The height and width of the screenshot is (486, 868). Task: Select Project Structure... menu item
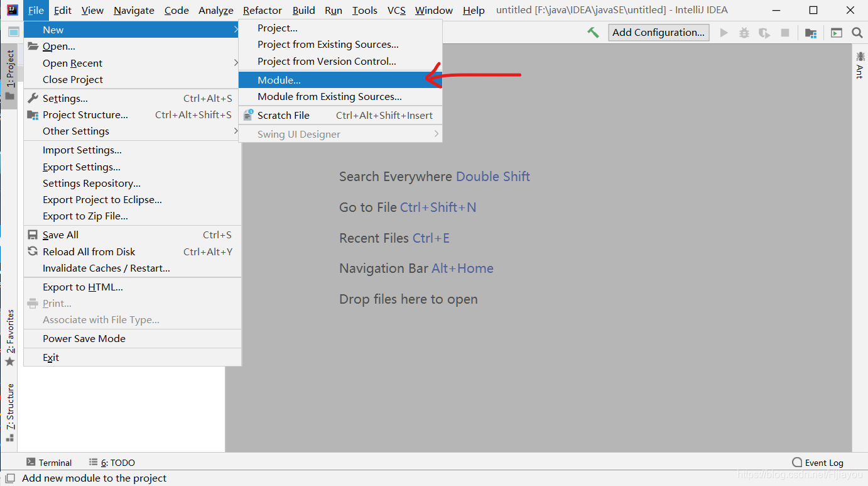point(133,114)
